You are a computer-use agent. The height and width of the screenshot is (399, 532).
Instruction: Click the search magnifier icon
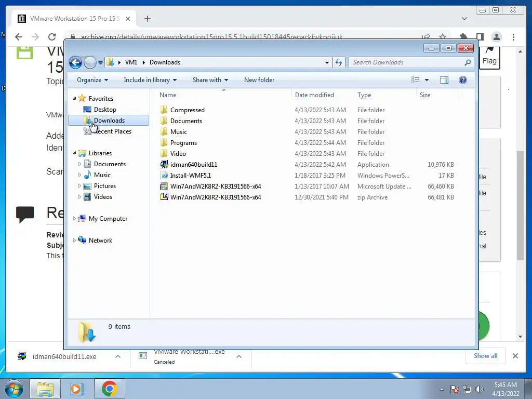tap(468, 62)
